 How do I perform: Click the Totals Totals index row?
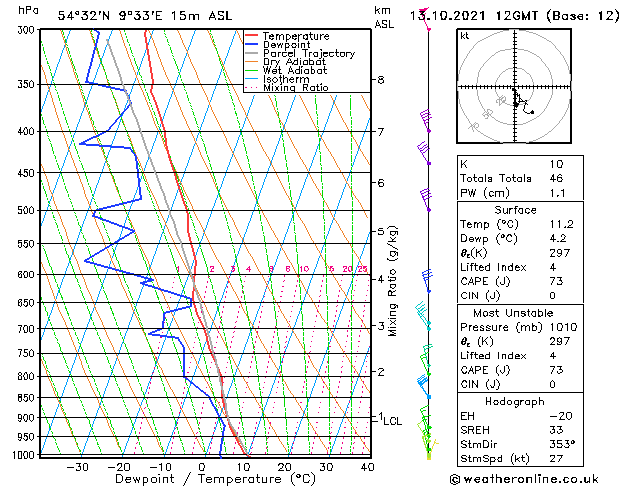click(x=520, y=178)
